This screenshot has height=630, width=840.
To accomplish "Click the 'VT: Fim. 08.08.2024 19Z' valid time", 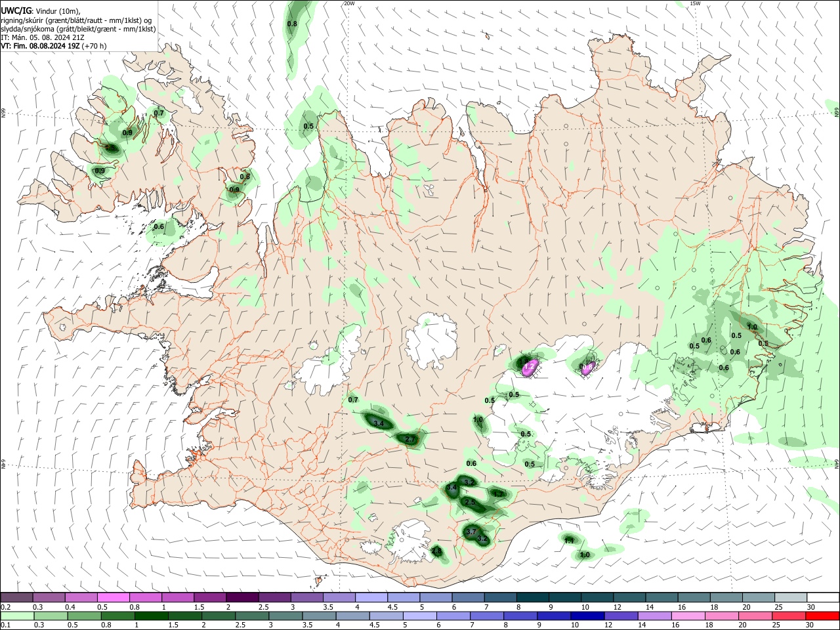I will pyautogui.click(x=41, y=46).
